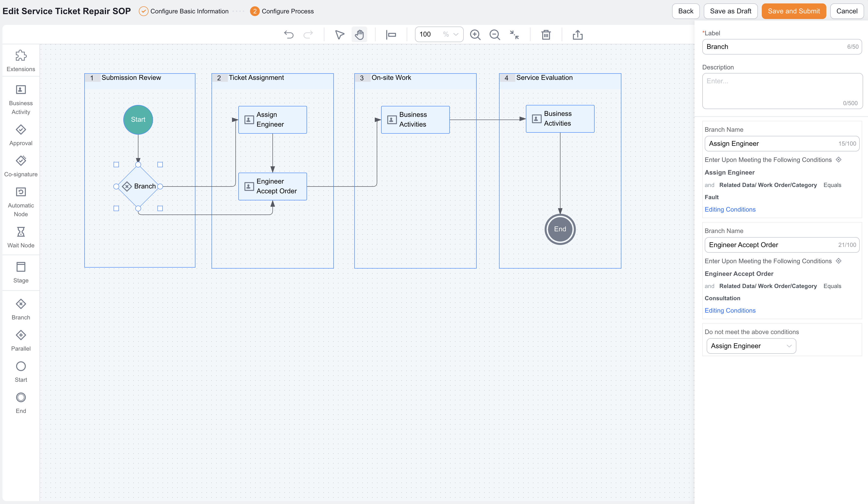Viewport: 868px width, 504px height.
Task: Click the "Consultation" condition value text
Action: tap(722, 298)
